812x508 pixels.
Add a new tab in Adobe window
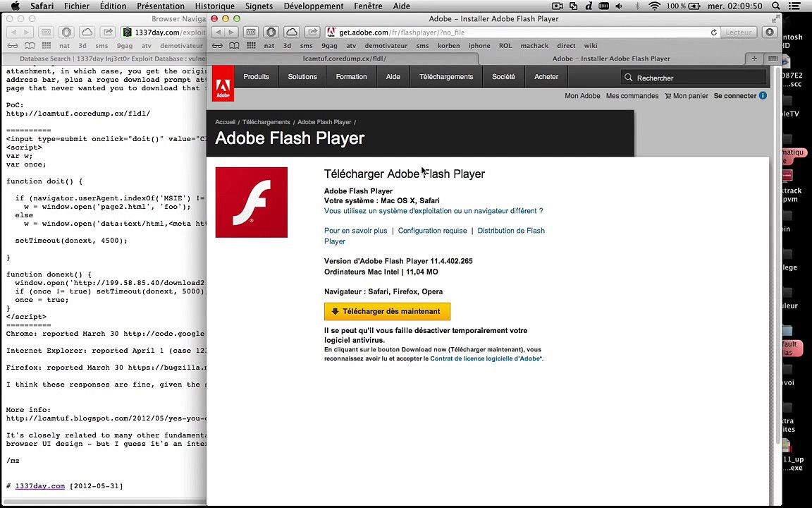tap(754, 59)
